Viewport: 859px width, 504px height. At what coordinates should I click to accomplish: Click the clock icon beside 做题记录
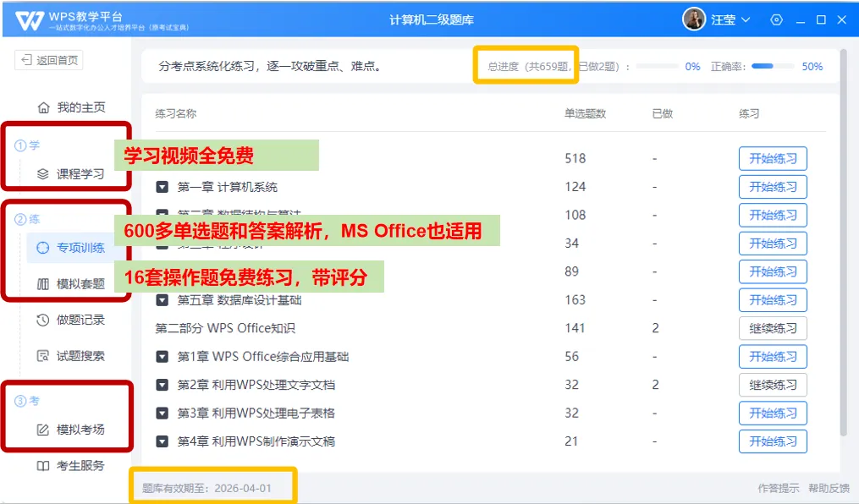pyautogui.click(x=42, y=320)
